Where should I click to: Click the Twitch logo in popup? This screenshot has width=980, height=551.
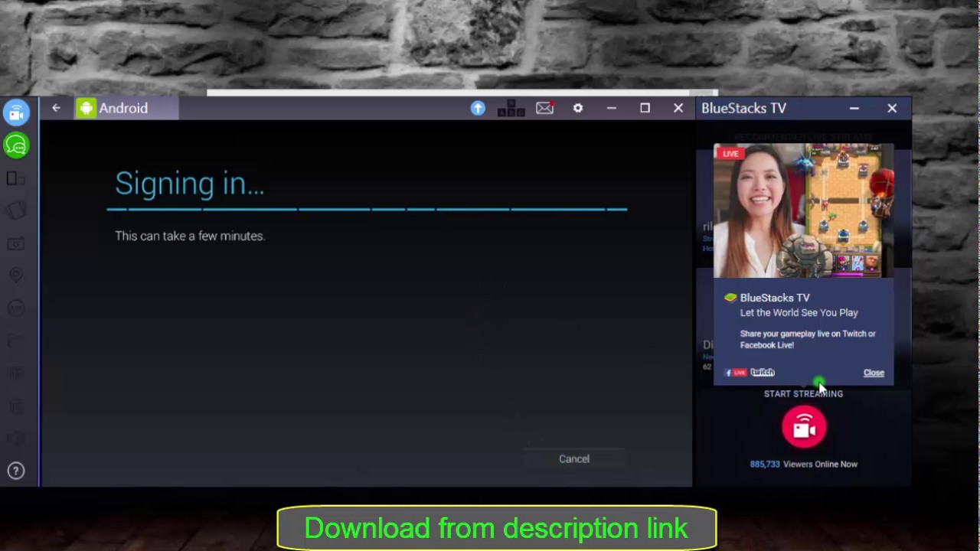point(763,372)
